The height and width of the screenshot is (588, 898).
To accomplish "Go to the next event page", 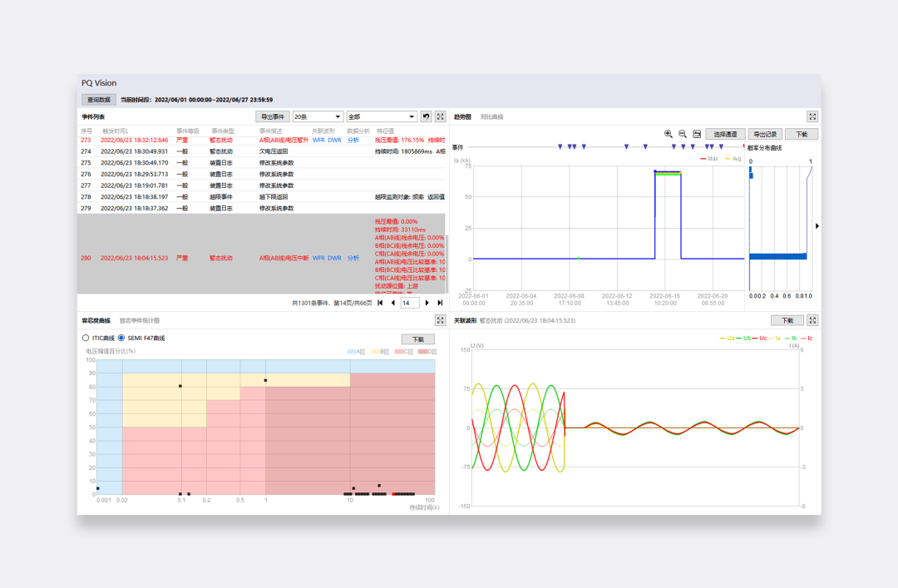I will tap(427, 304).
